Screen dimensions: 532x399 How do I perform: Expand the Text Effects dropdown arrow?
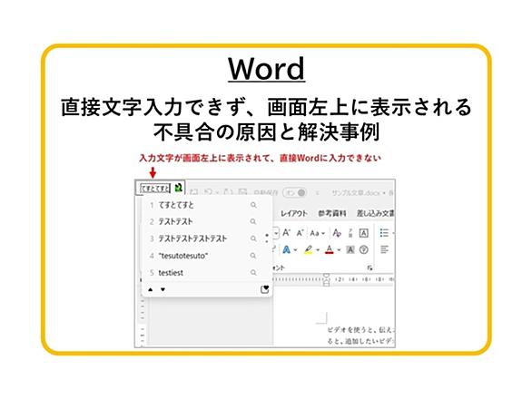295,250
